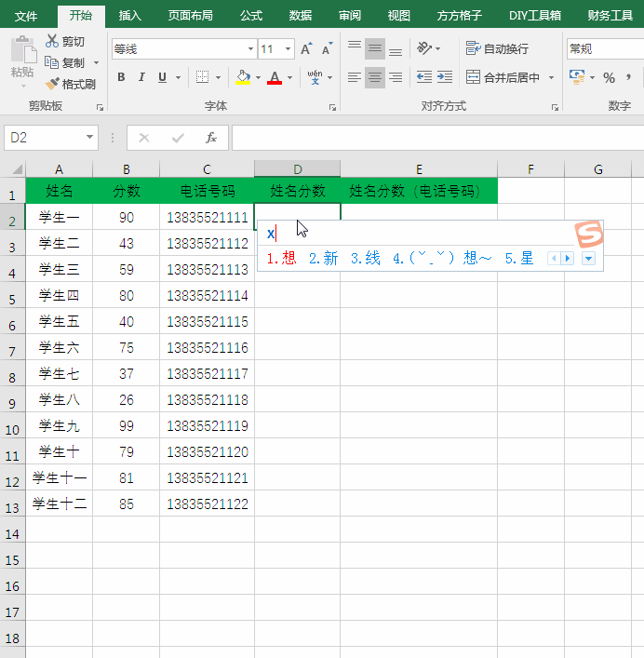This screenshot has height=658, width=644.
Task: Switch to the 公式 tab
Action: point(251,16)
